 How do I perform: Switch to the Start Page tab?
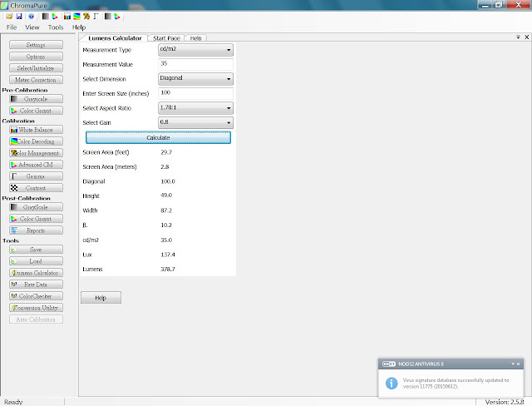coord(166,38)
